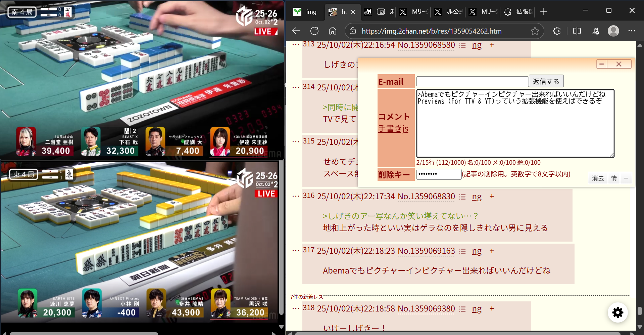Viewport: 644px width, 335px height.
Task: Open split screen view icon
Action: (577, 31)
